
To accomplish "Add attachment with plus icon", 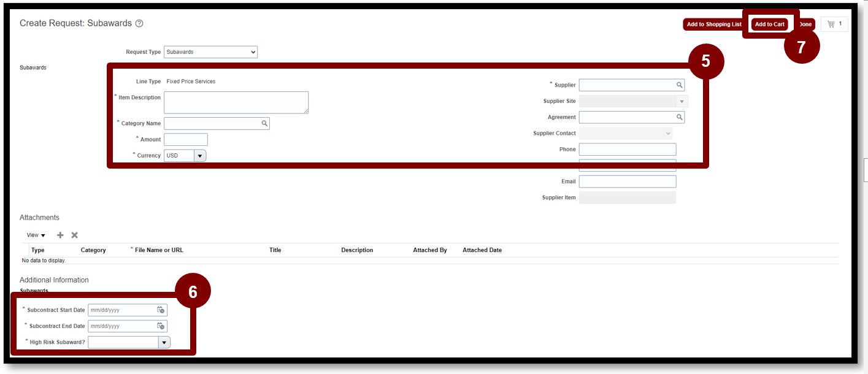I will tap(60, 235).
